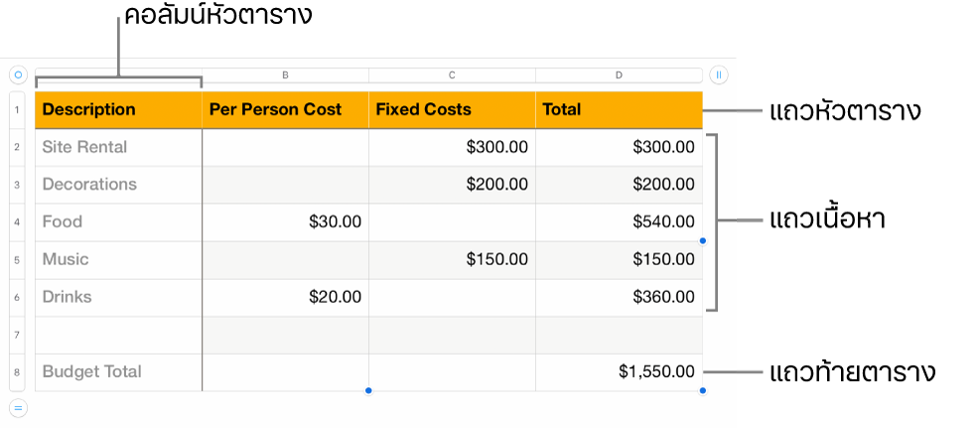The height and width of the screenshot is (428, 980).
Task: Click the blue selection handle below $1,550.00
Action: 703,391
